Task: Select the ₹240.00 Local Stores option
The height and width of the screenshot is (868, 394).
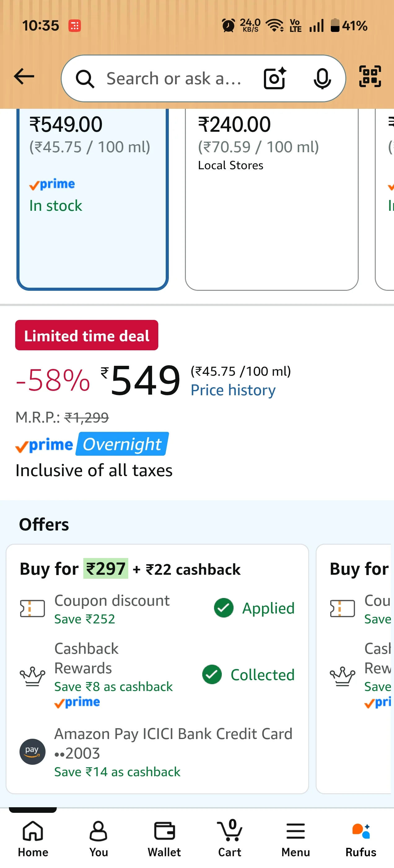Action: pos(271,199)
